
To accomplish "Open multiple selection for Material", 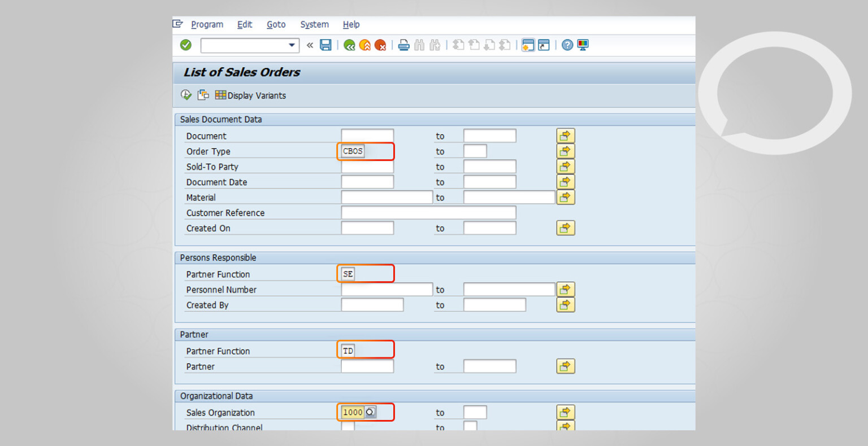I will coord(565,198).
